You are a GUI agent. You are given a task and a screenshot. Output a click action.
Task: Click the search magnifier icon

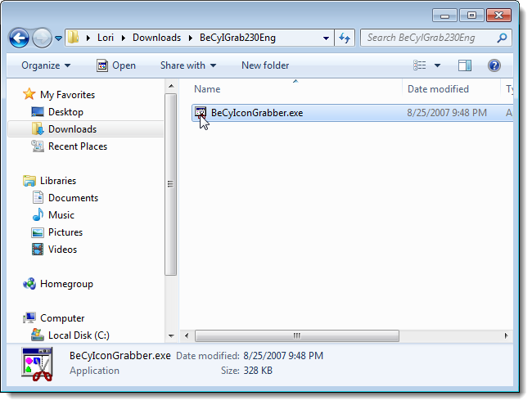coord(503,38)
